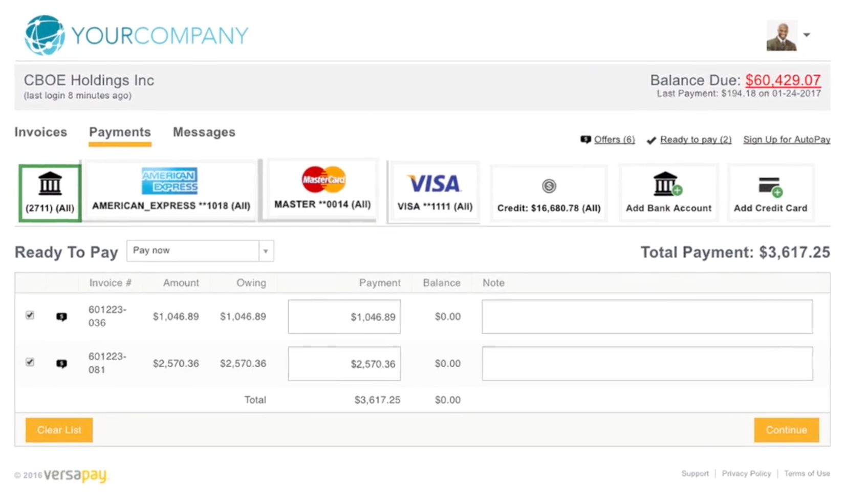The width and height of the screenshot is (868, 504).
Task: Switch to the Messages tab
Action: pos(204,132)
